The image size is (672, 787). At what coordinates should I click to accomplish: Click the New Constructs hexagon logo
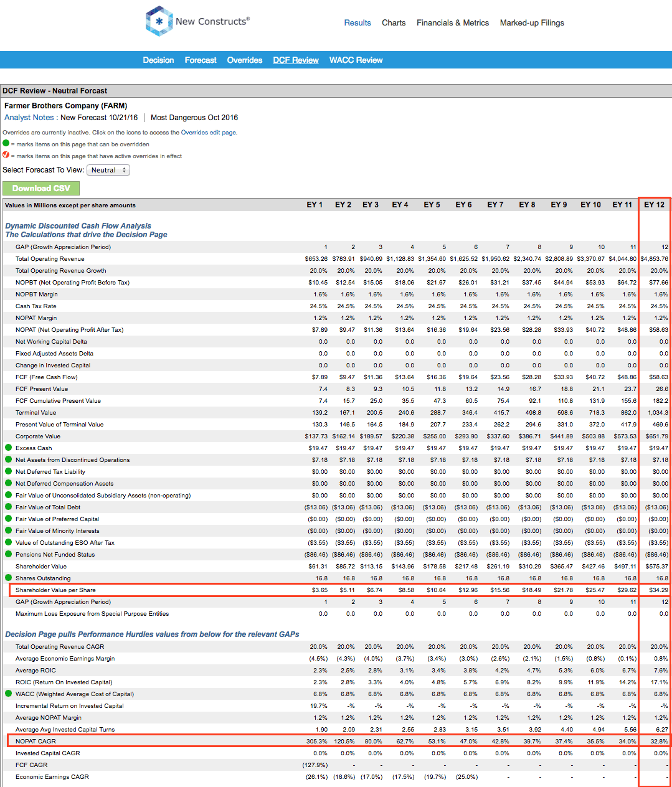coord(159,21)
